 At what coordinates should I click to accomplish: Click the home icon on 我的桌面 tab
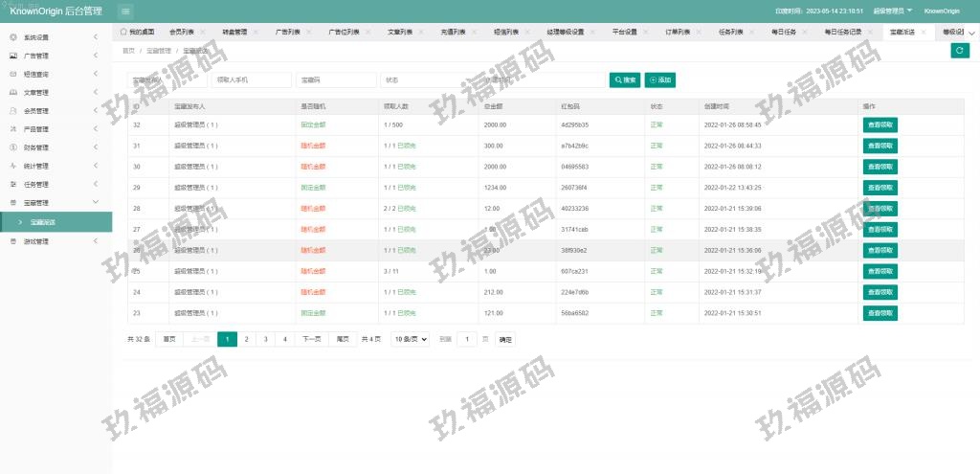point(123,32)
